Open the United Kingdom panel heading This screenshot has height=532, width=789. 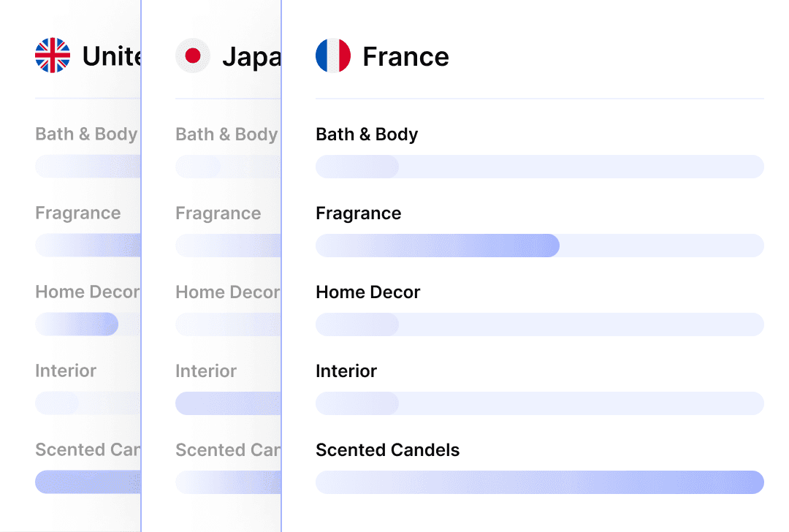tap(111, 56)
